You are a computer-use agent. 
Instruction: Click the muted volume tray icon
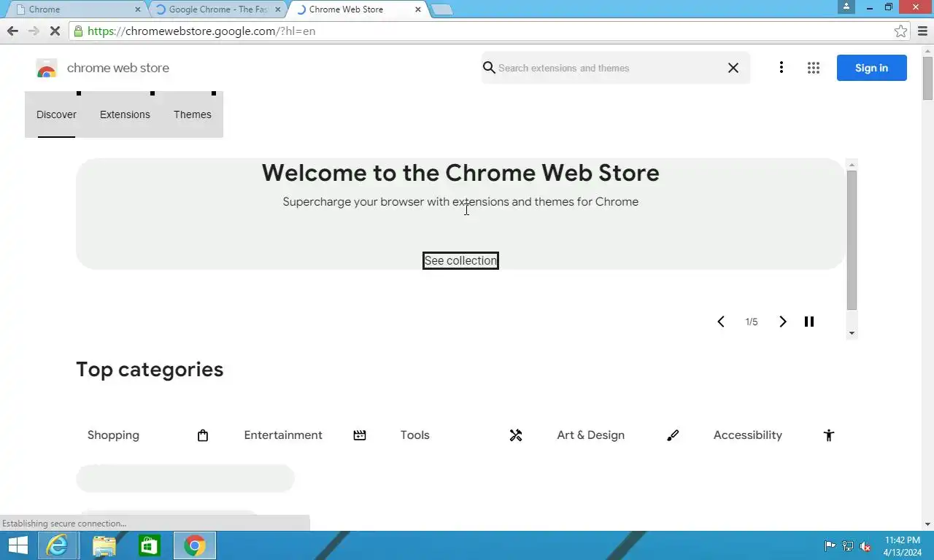point(865,546)
